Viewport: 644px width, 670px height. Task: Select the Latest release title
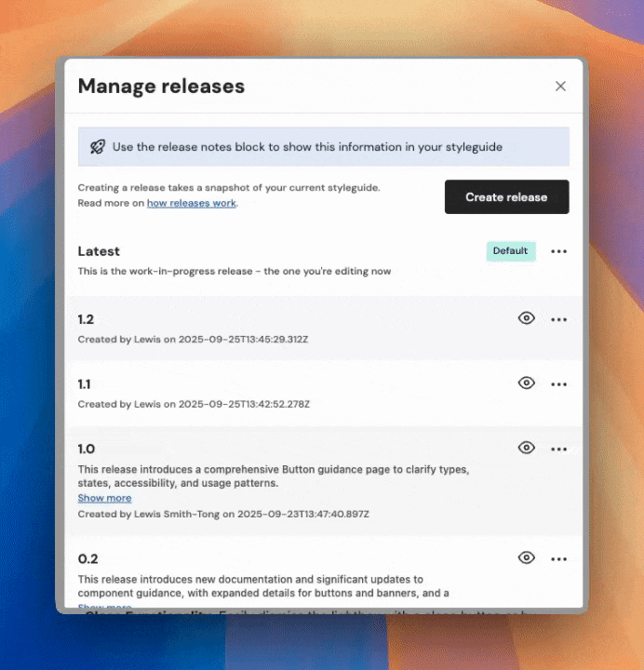tap(99, 251)
